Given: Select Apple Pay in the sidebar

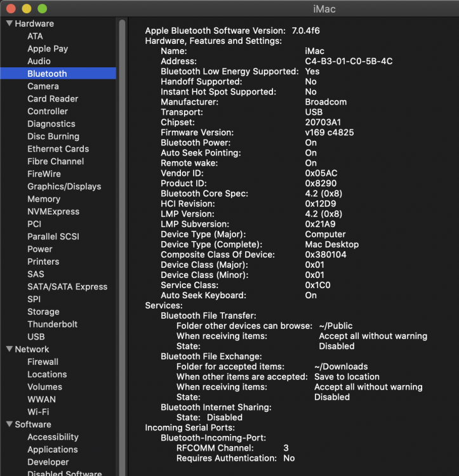Looking at the screenshot, I should pos(48,49).
